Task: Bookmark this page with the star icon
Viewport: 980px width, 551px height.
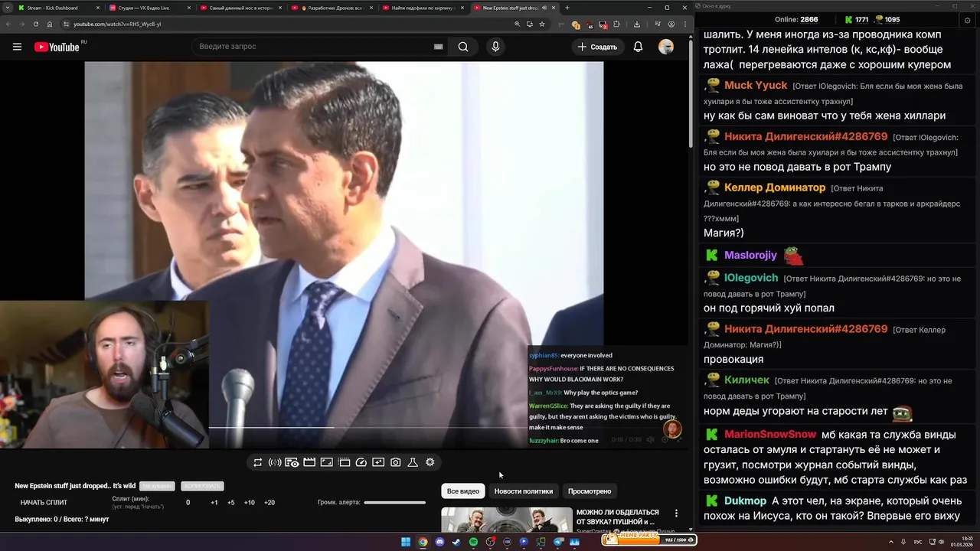Action: click(x=542, y=24)
